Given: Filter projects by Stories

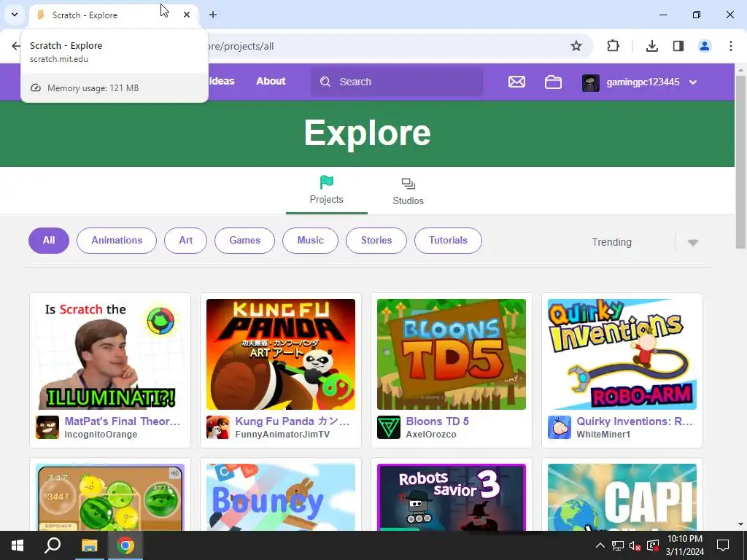Looking at the screenshot, I should coord(376,241).
